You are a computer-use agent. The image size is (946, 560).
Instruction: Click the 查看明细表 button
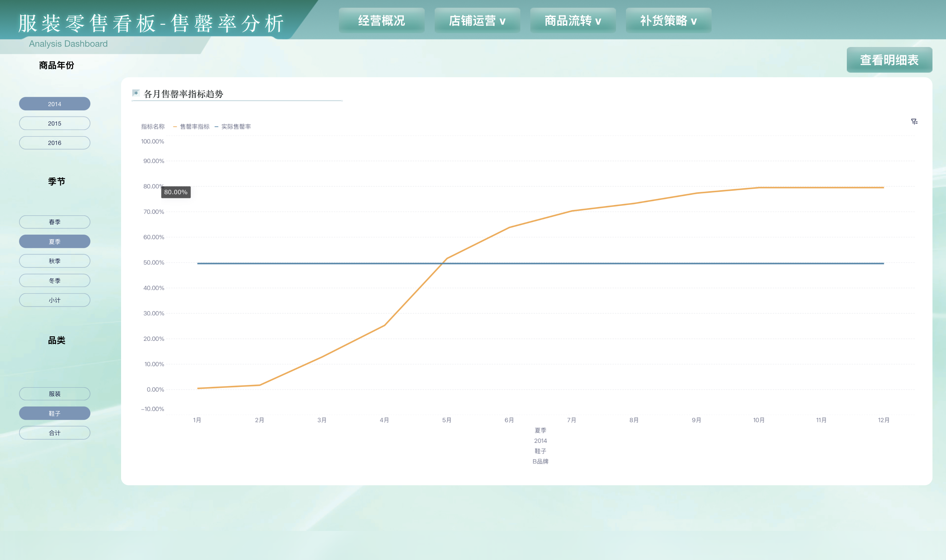click(x=889, y=59)
